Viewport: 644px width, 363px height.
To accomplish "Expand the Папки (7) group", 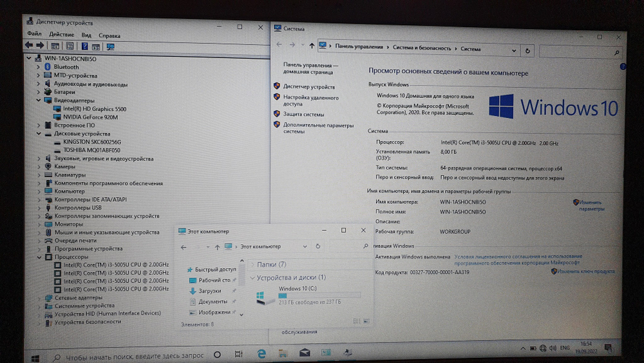I will (252, 264).
